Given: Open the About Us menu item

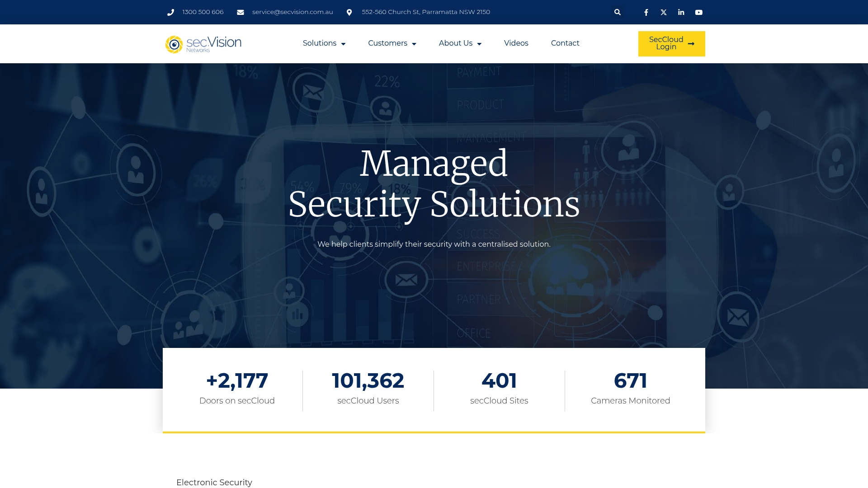Looking at the screenshot, I should [456, 43].
